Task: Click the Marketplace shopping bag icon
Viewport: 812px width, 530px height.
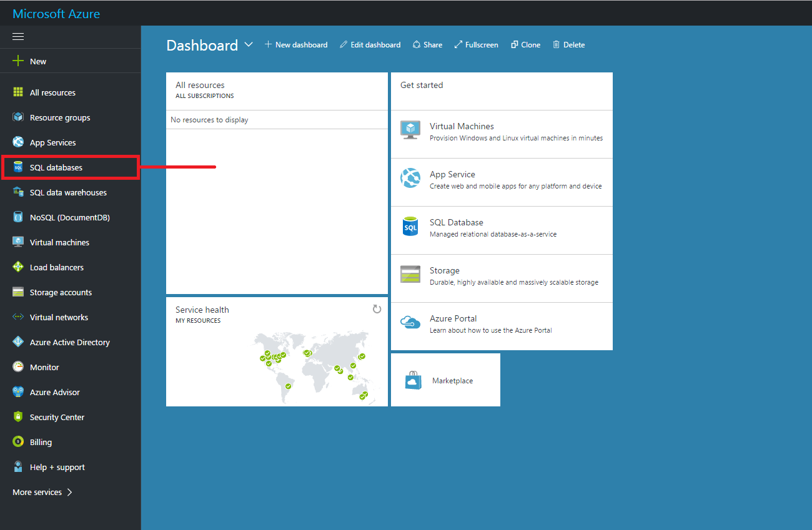Action: tap(413, 381)
